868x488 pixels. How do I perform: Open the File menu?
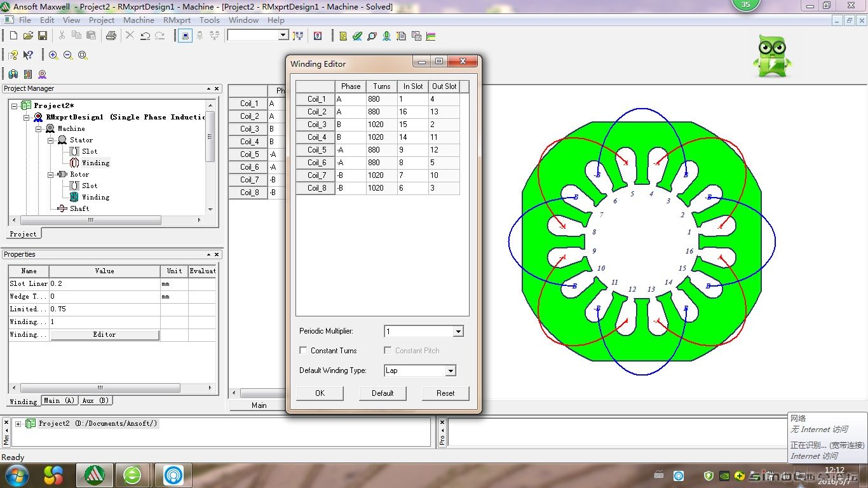25,20
